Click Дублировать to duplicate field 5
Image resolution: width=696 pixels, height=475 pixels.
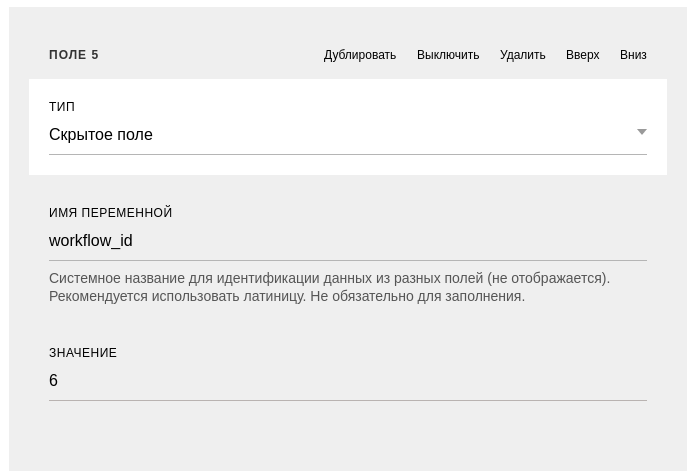[x=360, y=55]
